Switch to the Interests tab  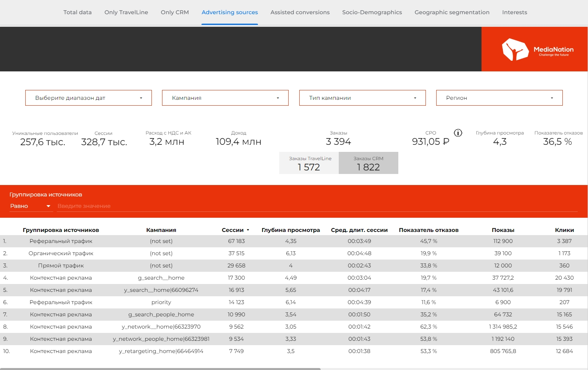tap(514, 12)
